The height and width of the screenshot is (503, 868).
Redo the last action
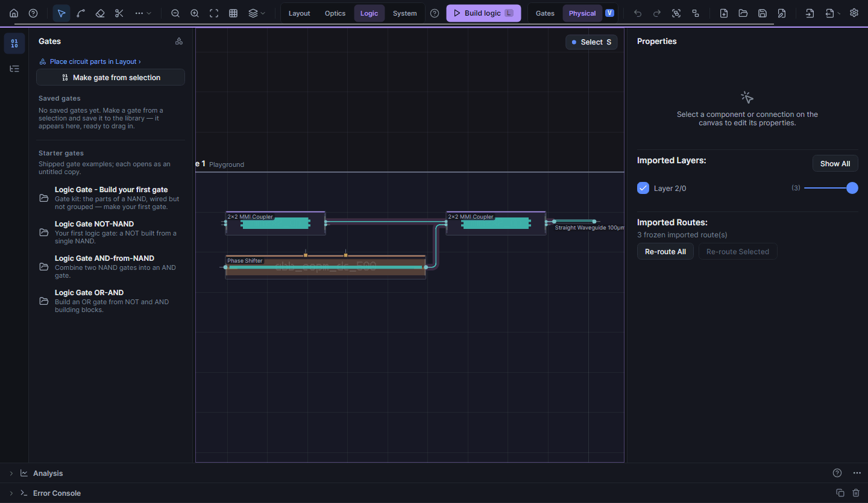click(x=657, y=13)
